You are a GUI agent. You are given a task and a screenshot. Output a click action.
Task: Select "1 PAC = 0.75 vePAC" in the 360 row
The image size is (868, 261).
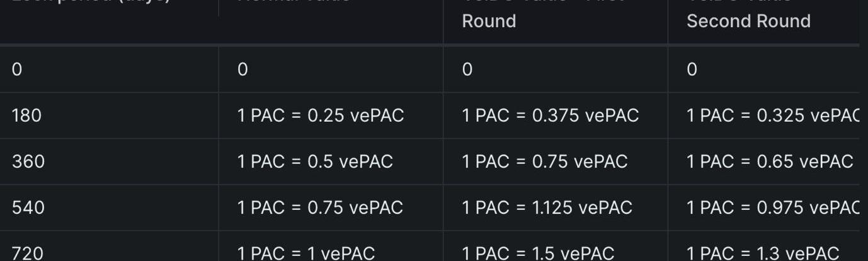545,161
